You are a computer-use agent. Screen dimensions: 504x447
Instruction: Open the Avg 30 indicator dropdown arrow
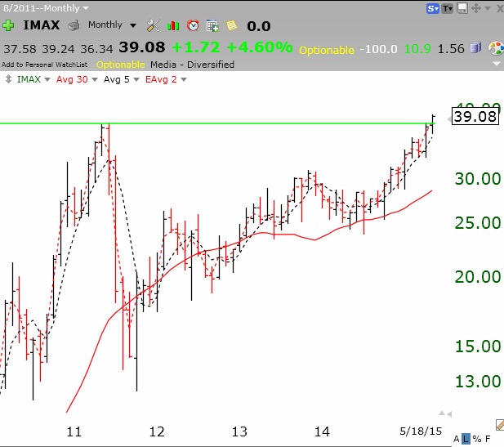[x=95, y=79]
